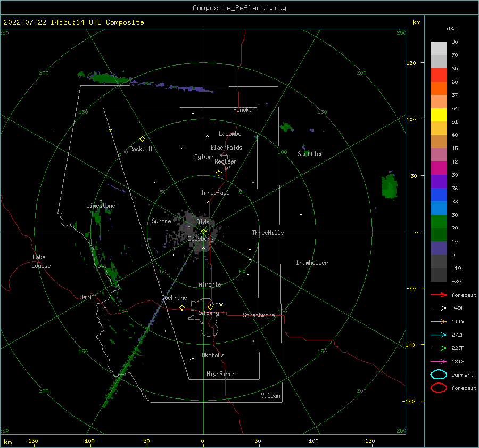Screen dimensions: 479x448
Task: Click the ThreeHills town label
Action: [268, 233]
